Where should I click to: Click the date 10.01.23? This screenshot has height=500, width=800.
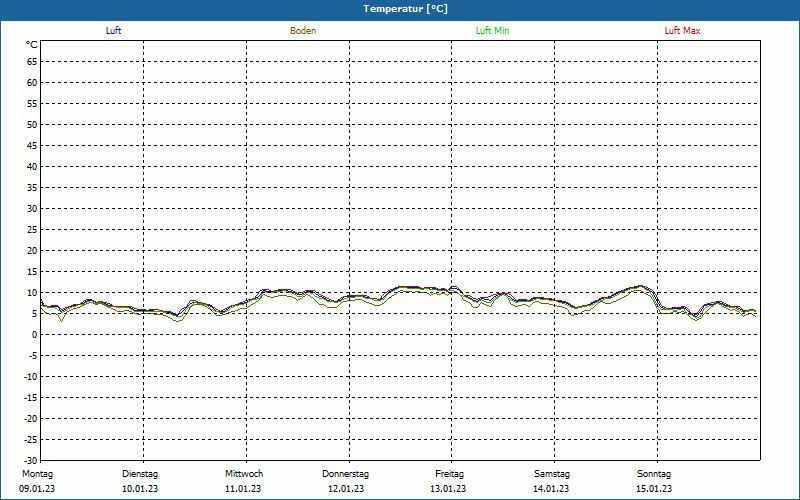click(140, 489)
